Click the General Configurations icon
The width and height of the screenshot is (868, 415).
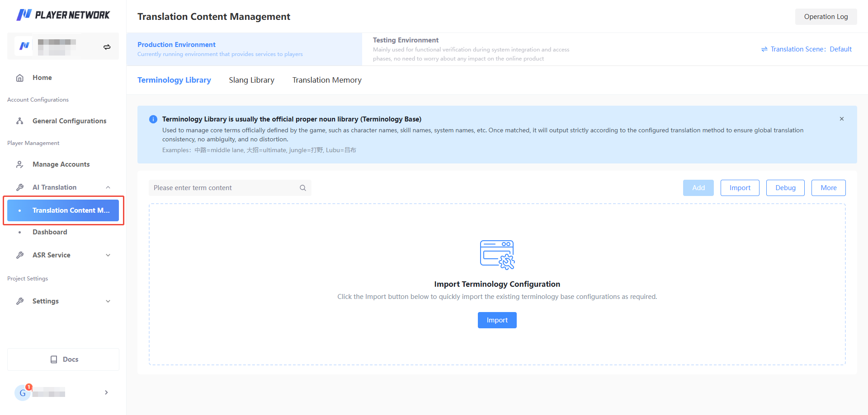20,121
